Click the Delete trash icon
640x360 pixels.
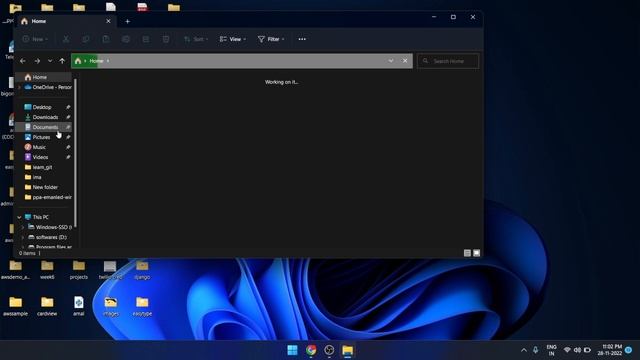[166, 39]
